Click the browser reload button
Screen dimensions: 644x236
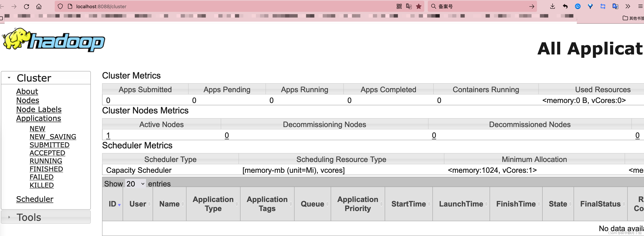point(26,6)
